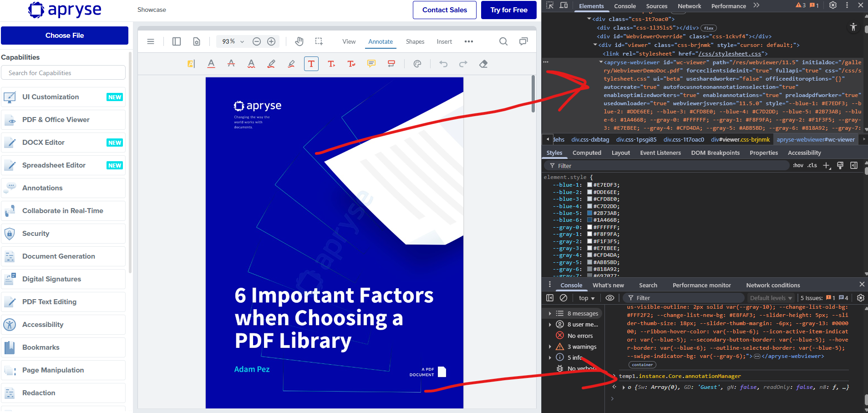
Task: Open the Event Listeners tab
Action: [x=660, y=153]
